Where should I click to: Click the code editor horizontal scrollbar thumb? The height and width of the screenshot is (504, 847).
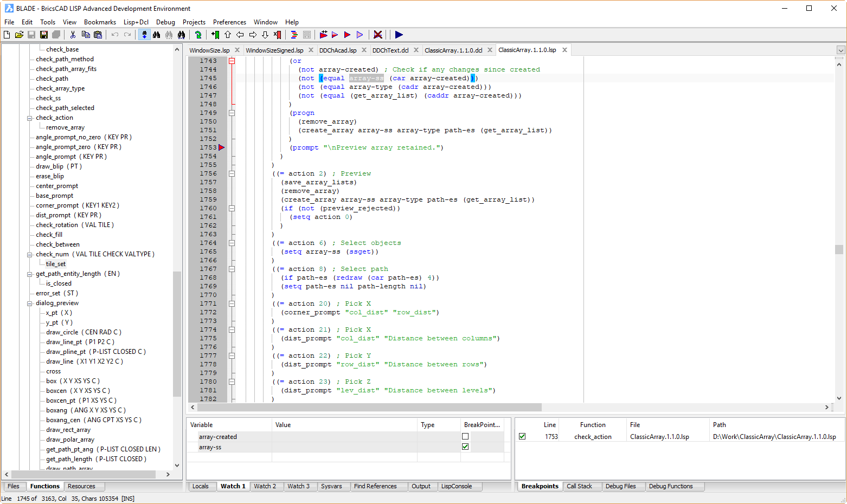(x=370, y=407)
